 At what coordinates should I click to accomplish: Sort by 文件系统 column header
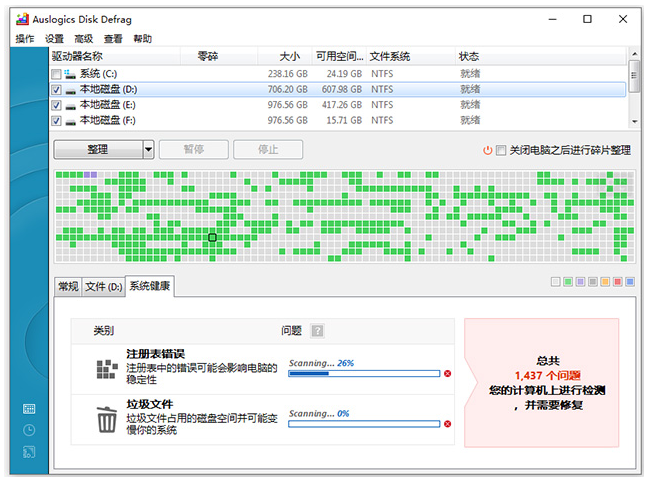point(411,56)
